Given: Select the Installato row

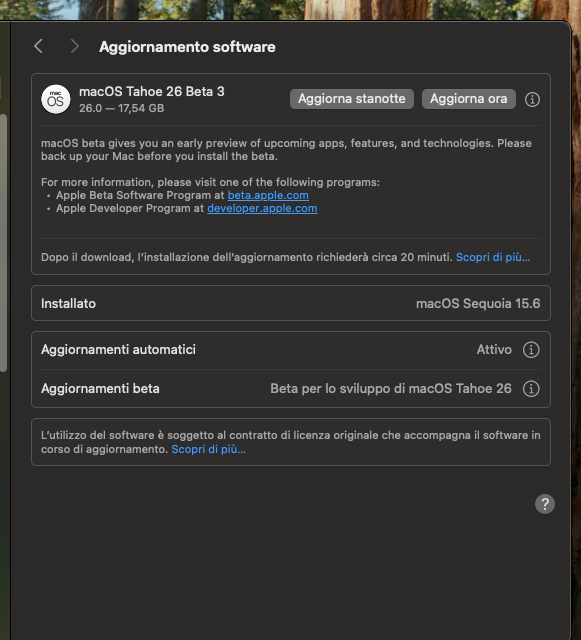Looking at the screenshot, I should click(x=291, y=303).
